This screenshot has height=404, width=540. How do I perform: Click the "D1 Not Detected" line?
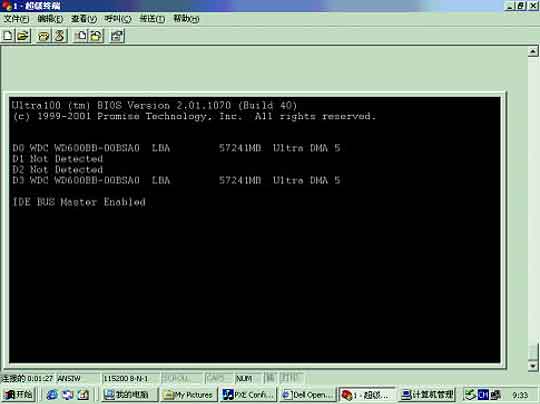tap(58, 159)
